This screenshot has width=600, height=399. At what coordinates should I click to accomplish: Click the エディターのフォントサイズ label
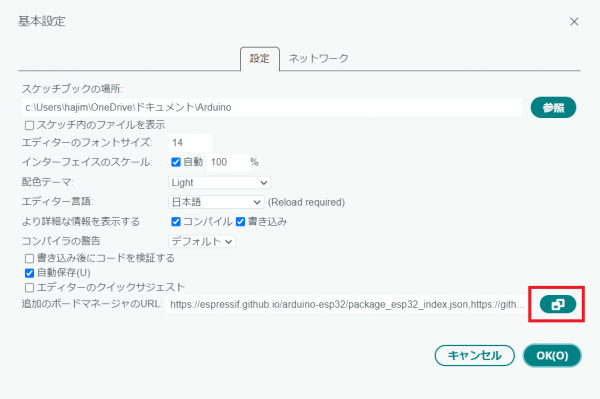tap(87, 143)
